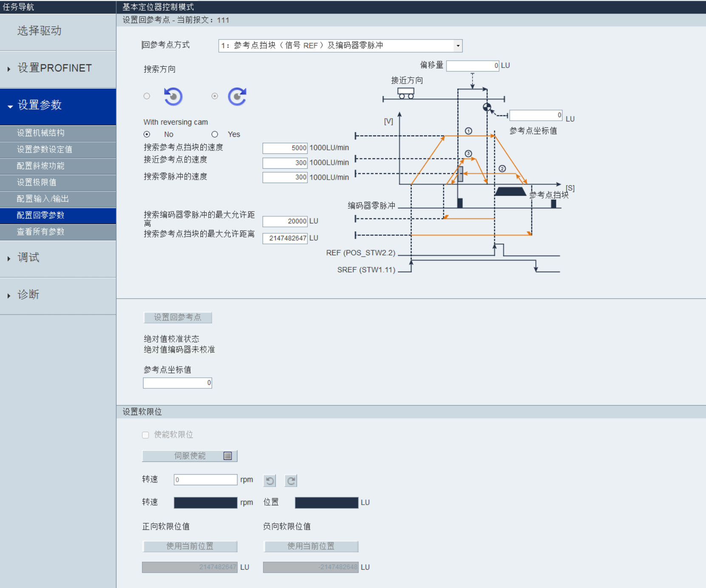
Task: Click the undo icon next to 转速 field
Action: click(x=269, y=481)
